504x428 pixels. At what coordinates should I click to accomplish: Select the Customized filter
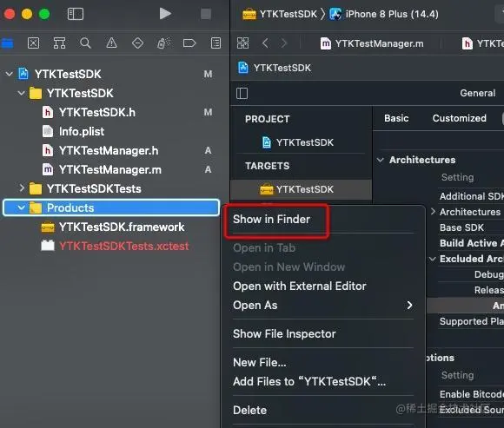click(460, 118)
